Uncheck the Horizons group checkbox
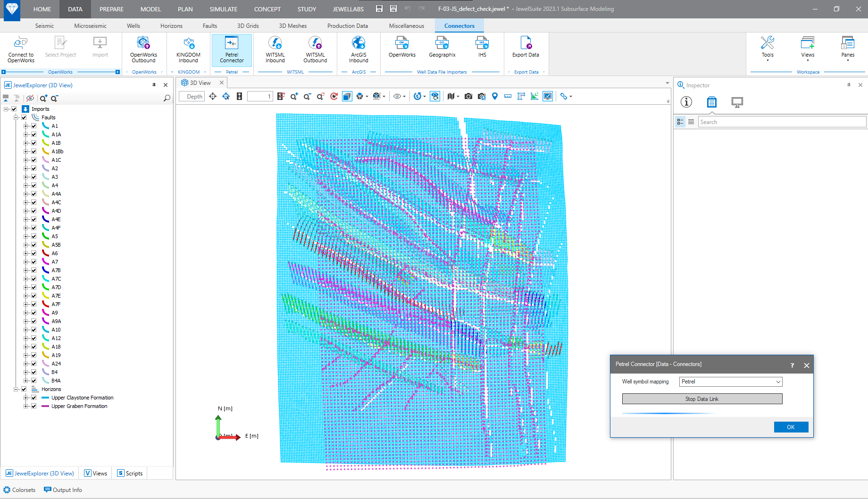 (24, 389)
